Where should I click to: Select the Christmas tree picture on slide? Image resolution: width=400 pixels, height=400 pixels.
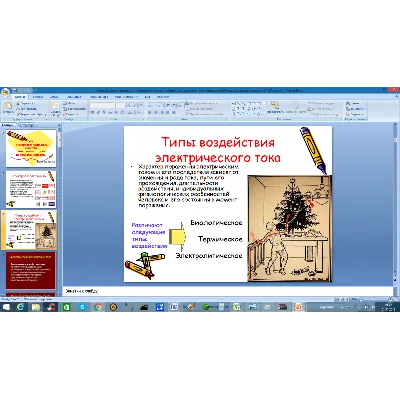tap(290, 229)
